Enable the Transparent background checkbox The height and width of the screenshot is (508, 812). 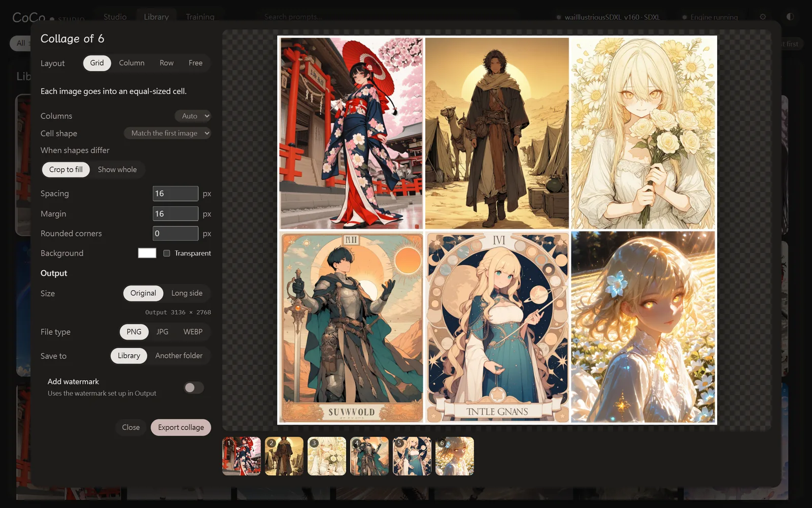166,253
